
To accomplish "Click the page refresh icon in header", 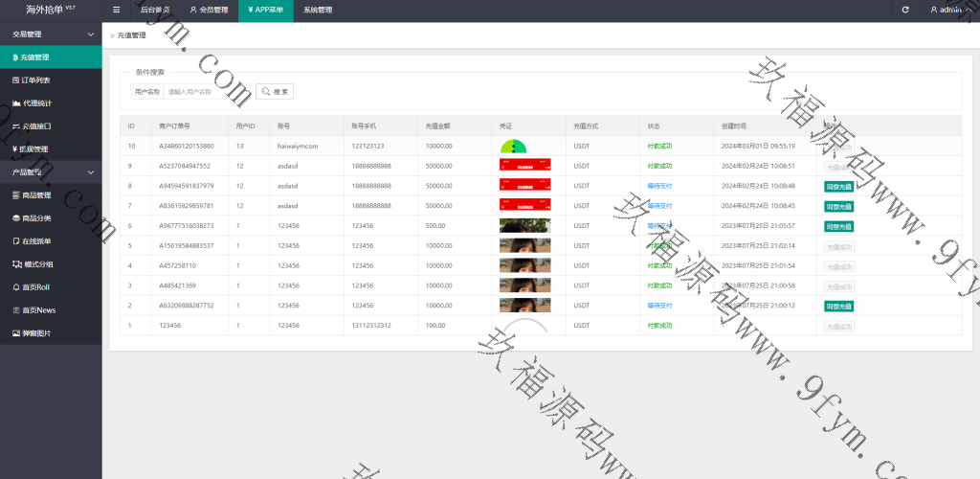I will [x=905, y=10].
